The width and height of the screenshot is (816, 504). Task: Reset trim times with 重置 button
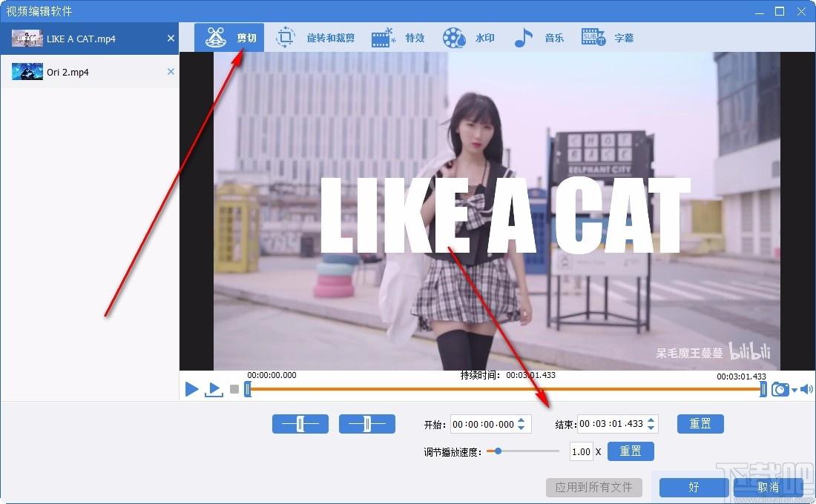tap(700, 424)
